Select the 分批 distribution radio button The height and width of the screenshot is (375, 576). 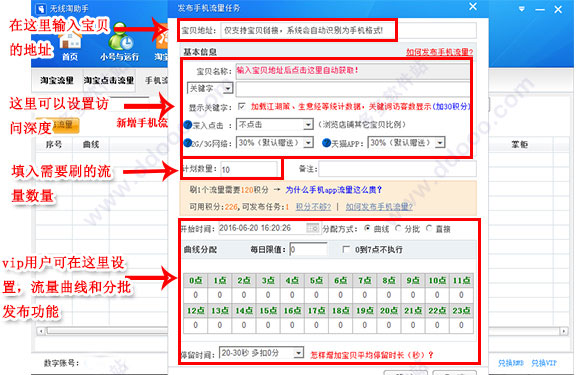(x=398, y=228)
